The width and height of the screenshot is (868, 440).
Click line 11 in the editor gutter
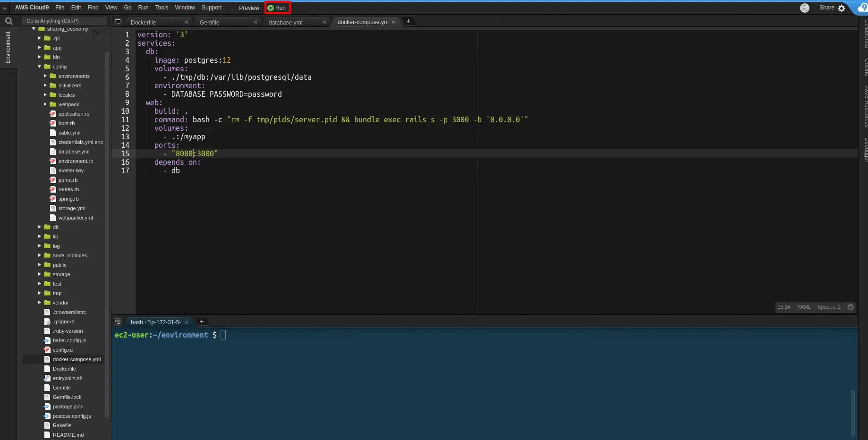pos(125,119)
